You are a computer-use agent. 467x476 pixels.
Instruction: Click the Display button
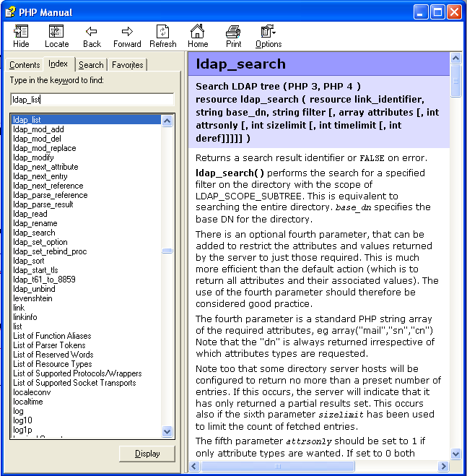pyautogui.click(x=147, y=454)
